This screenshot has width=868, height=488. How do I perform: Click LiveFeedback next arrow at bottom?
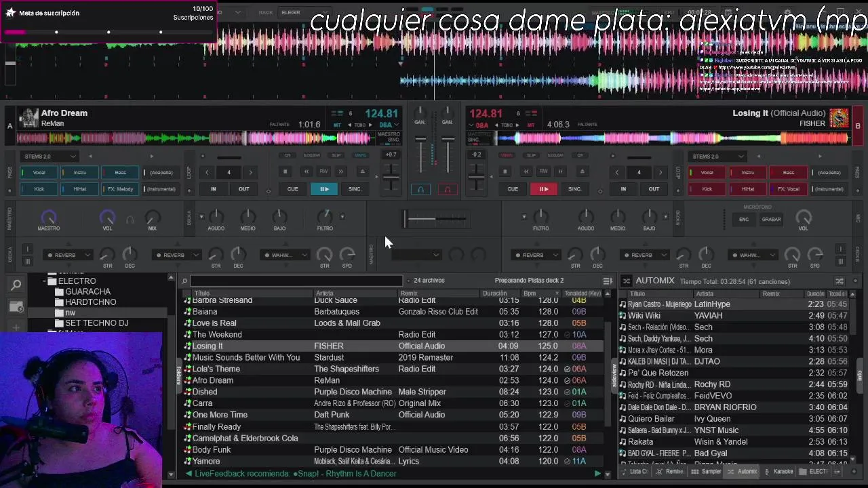(x=597, y=474)
